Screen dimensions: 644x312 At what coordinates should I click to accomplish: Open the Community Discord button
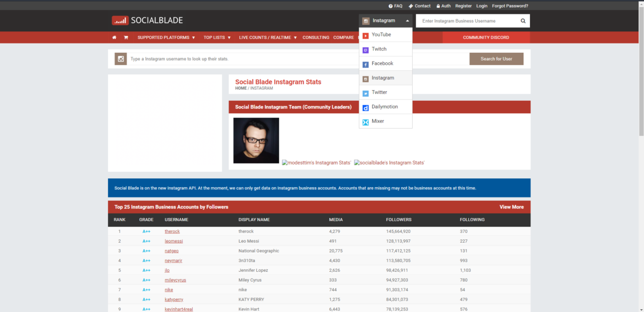[485, 37]
